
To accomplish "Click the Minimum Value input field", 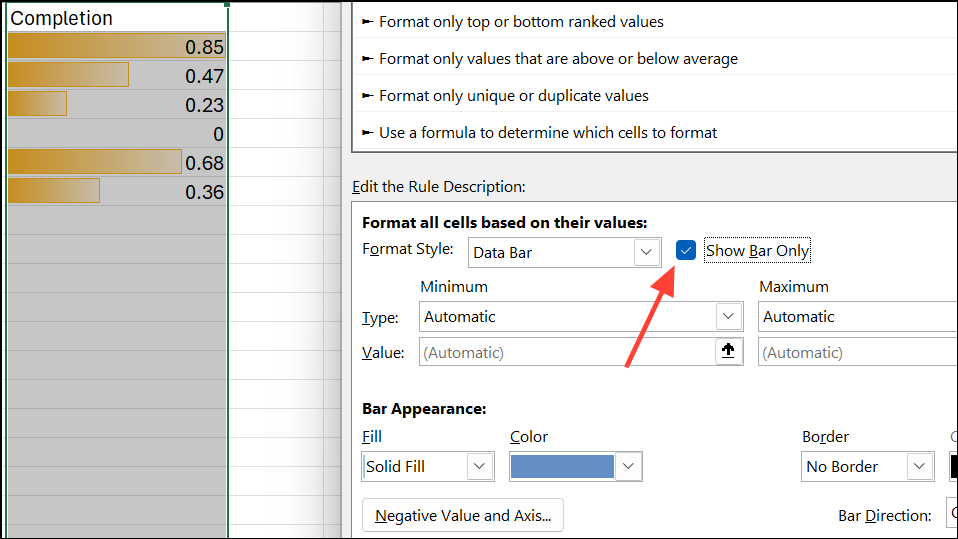I will [x=566, y=352].
